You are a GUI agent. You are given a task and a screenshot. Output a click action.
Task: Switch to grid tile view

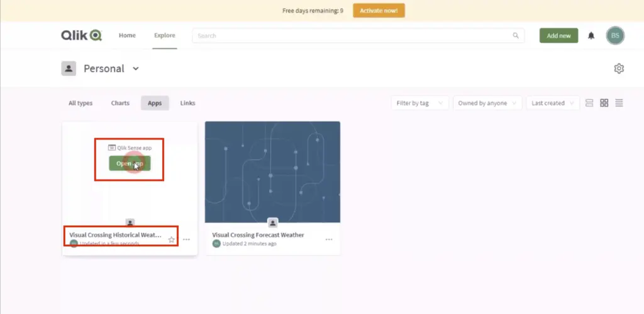click(604, 103)
